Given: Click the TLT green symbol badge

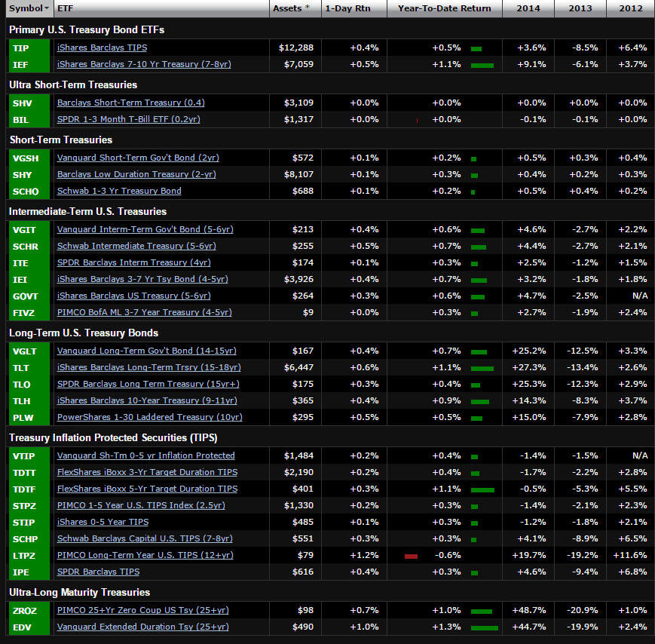Looking at the screenshot, I should [x=20, y=367].
